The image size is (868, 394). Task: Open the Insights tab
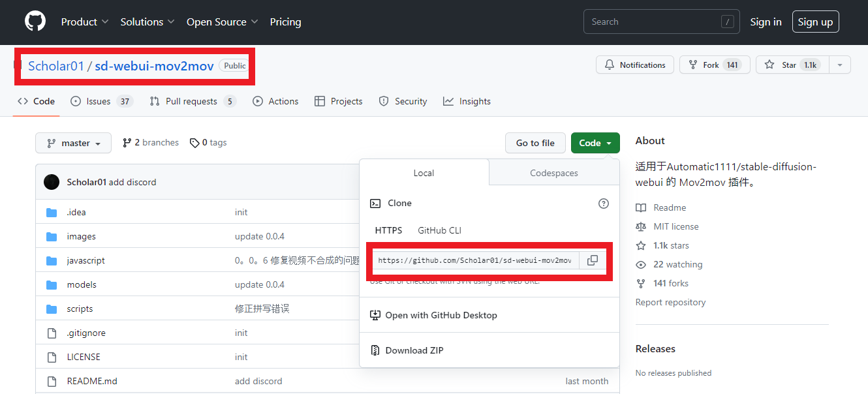[x=467, y=101]
